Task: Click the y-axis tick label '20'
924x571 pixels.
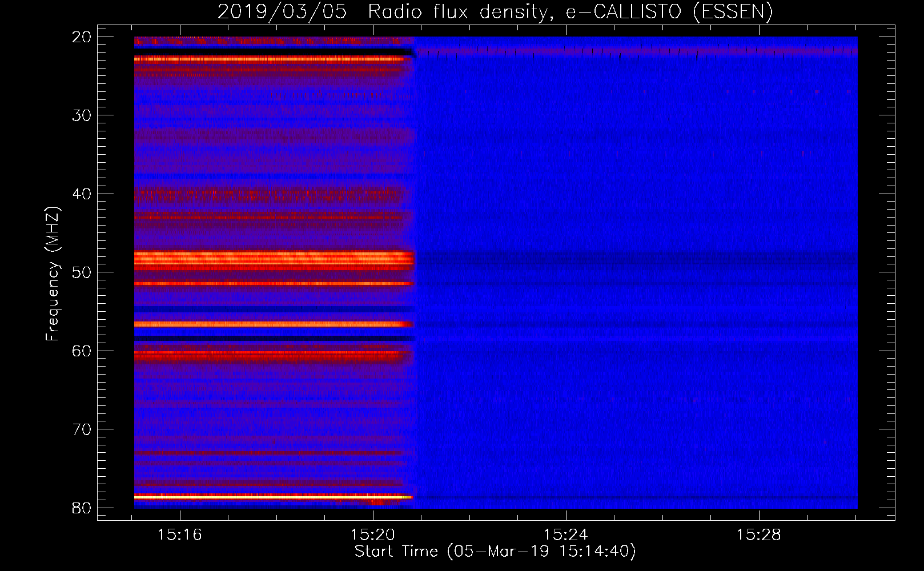Action: [82, 37]
